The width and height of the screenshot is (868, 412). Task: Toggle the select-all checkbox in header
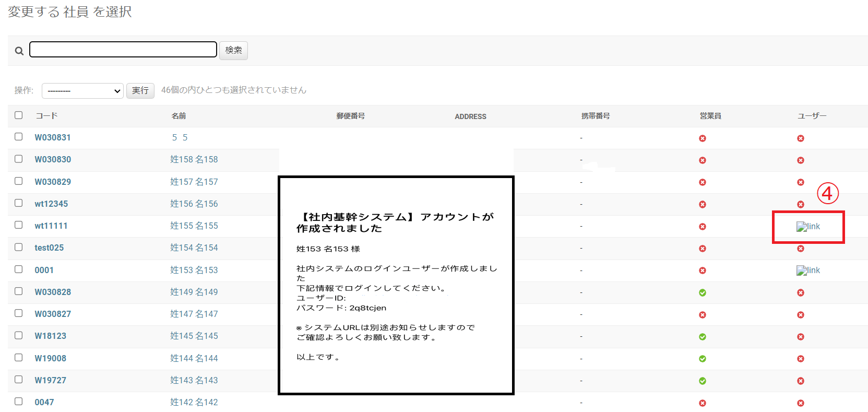click(x=19, y=115)
